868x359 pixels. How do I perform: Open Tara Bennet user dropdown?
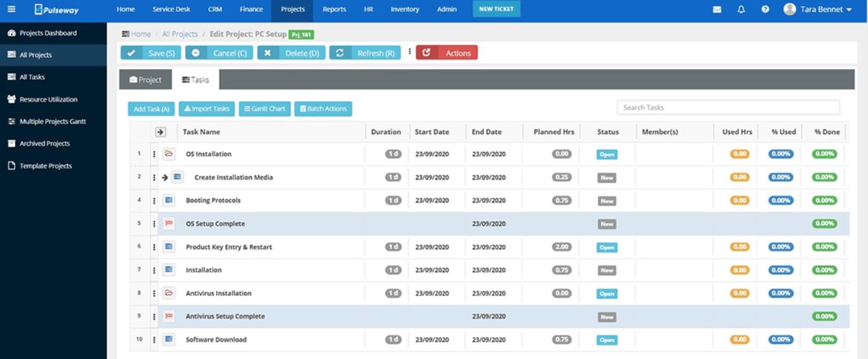coord(817,10)
